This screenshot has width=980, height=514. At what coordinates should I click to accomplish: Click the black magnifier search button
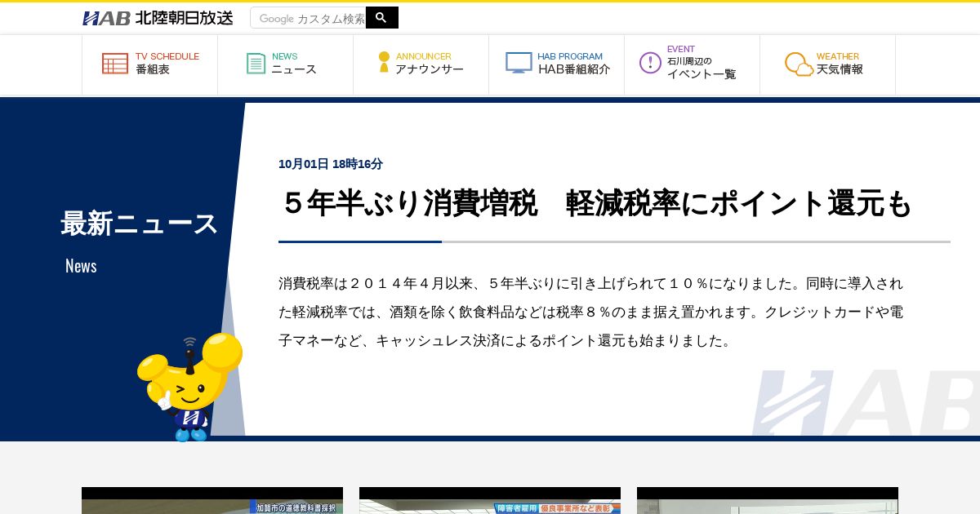coord(381,18)
